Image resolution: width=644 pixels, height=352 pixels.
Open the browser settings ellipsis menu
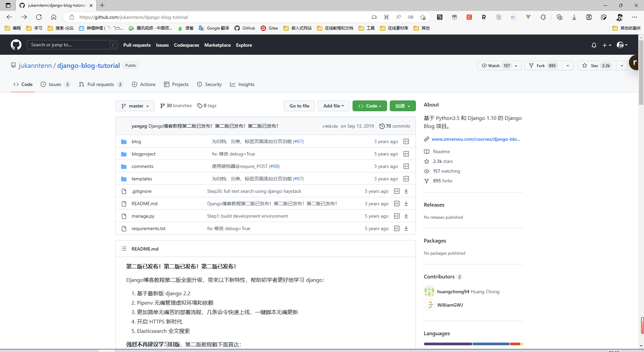tap(635, 17)
